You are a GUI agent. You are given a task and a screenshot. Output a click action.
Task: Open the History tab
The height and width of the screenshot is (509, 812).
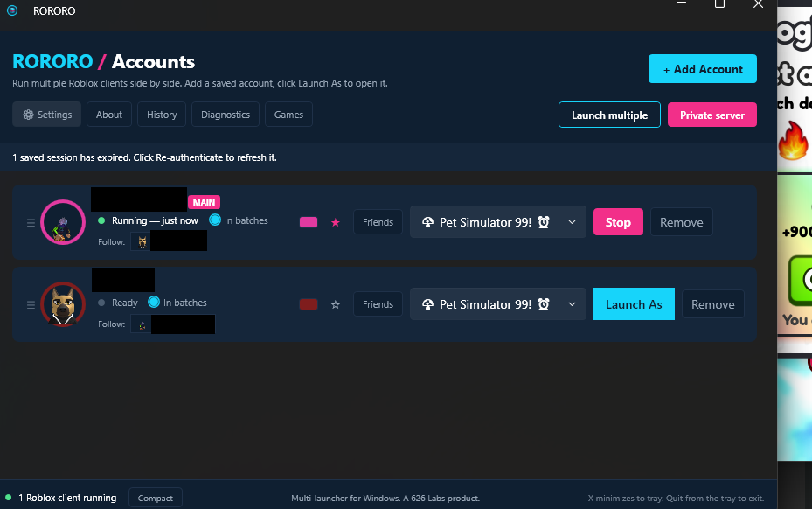point(162,115)
